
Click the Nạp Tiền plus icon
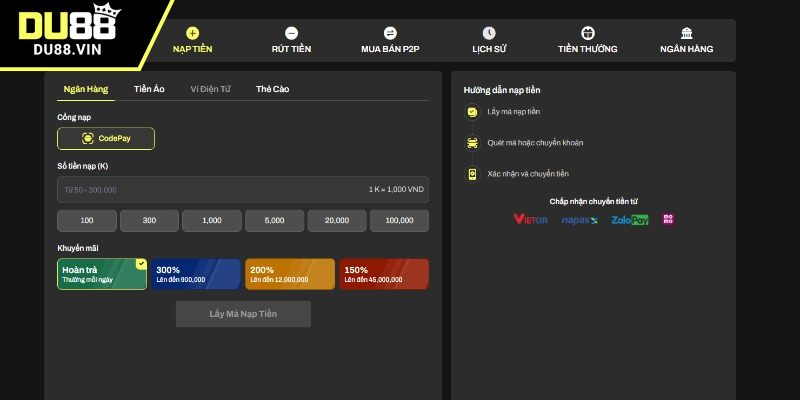193,33
